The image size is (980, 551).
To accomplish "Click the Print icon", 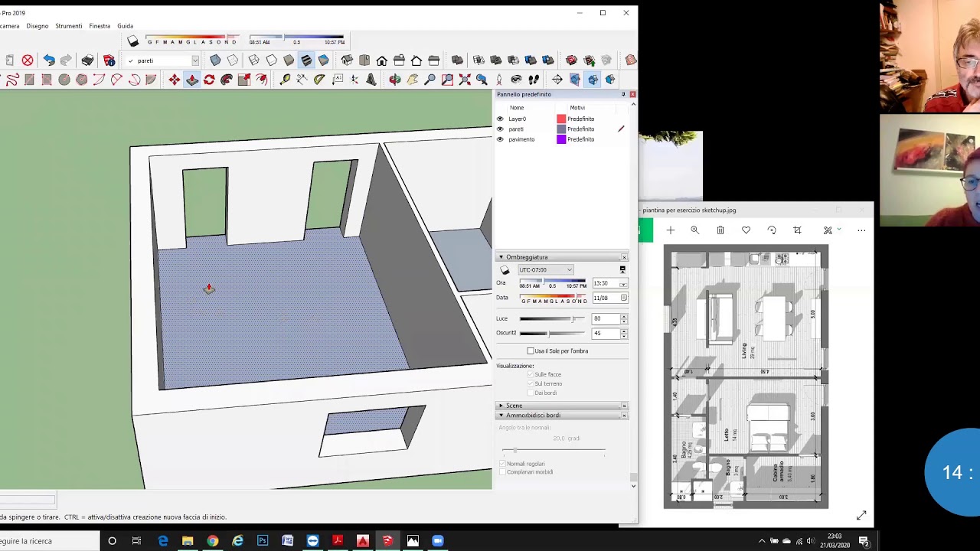I will 88,60.
